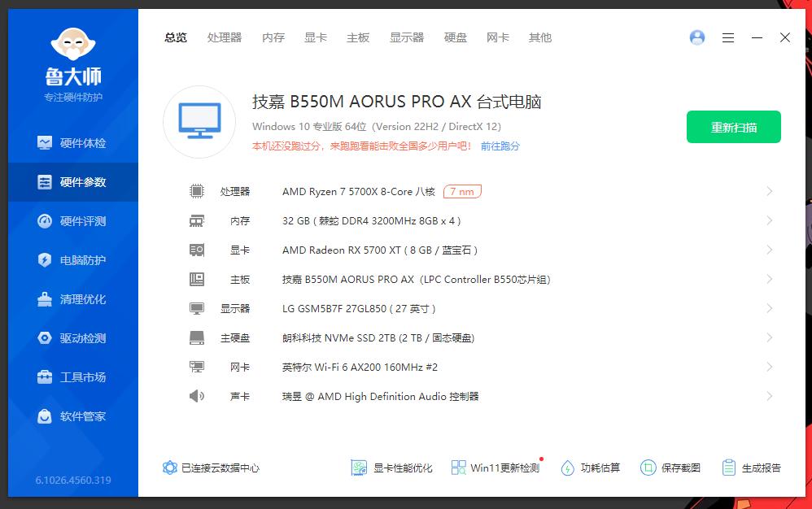Screen dimensions: 812x509
Task: Expand the 内存 row arrow
Action: point(770,221)
